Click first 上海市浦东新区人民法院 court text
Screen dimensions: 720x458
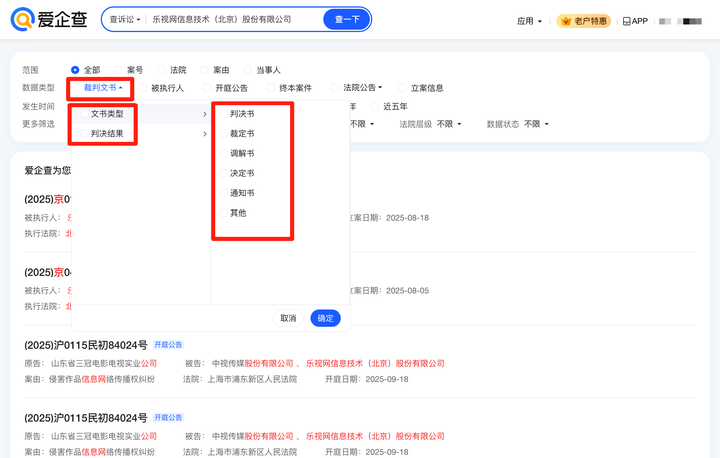(252, 379)
